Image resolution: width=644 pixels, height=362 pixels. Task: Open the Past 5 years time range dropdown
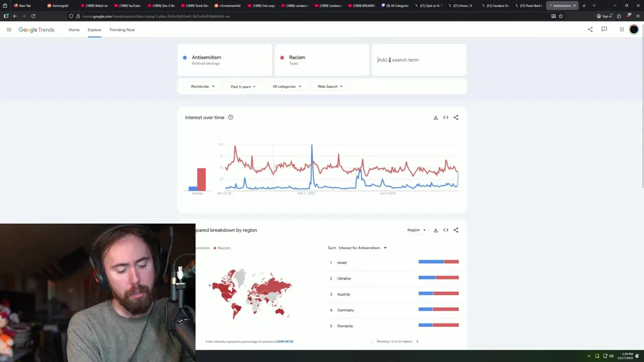pos(243,86)
